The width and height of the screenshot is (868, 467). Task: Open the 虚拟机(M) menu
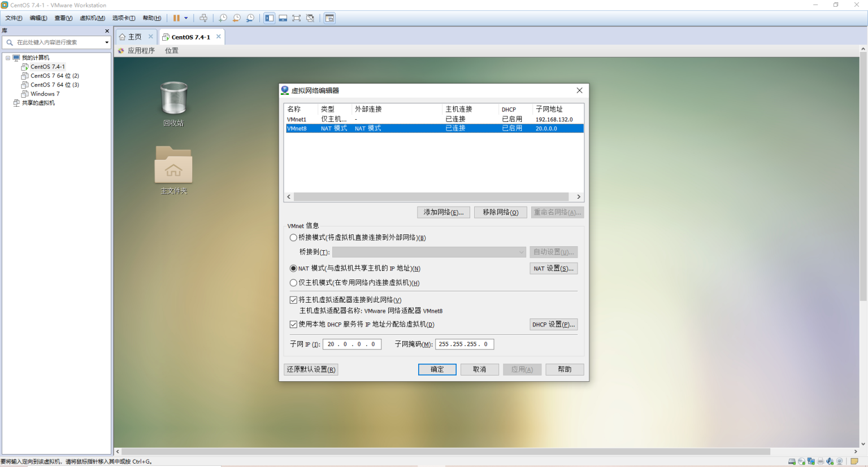92,18
